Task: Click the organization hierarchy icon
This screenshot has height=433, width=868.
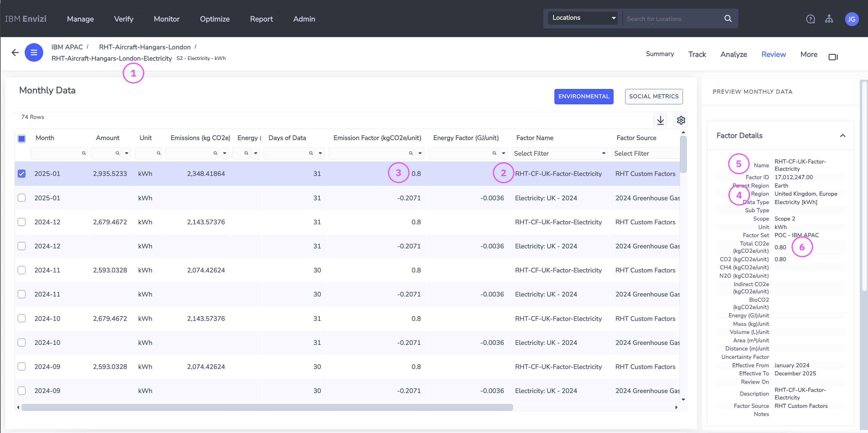Action: click(x=829, y=19)
